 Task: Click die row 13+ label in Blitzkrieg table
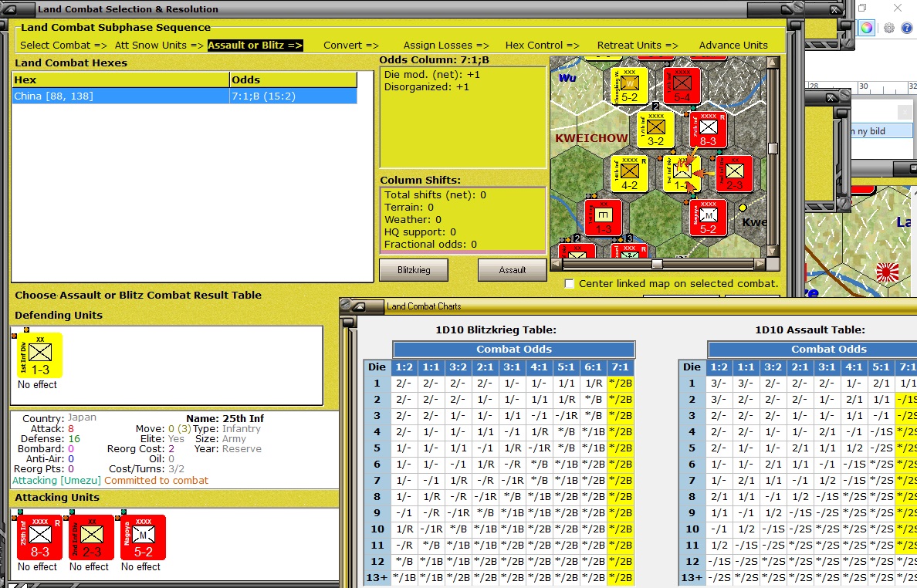coord(377,577)
